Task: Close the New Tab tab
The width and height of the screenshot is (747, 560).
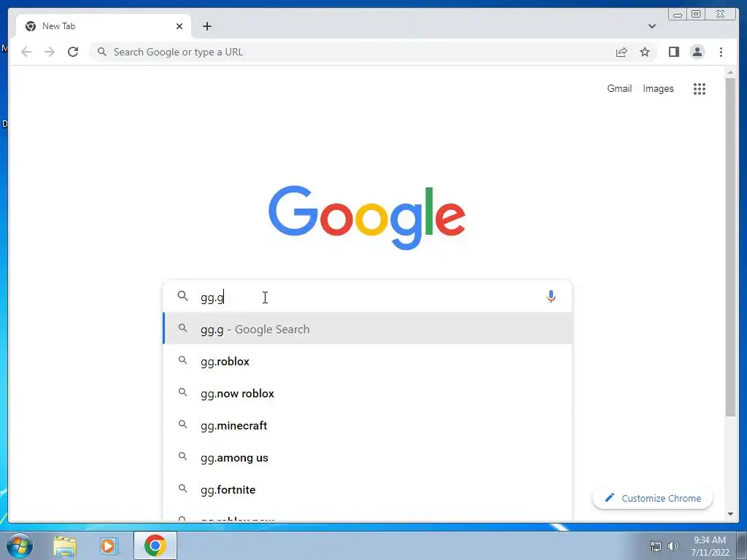Action: coord(179,26)
